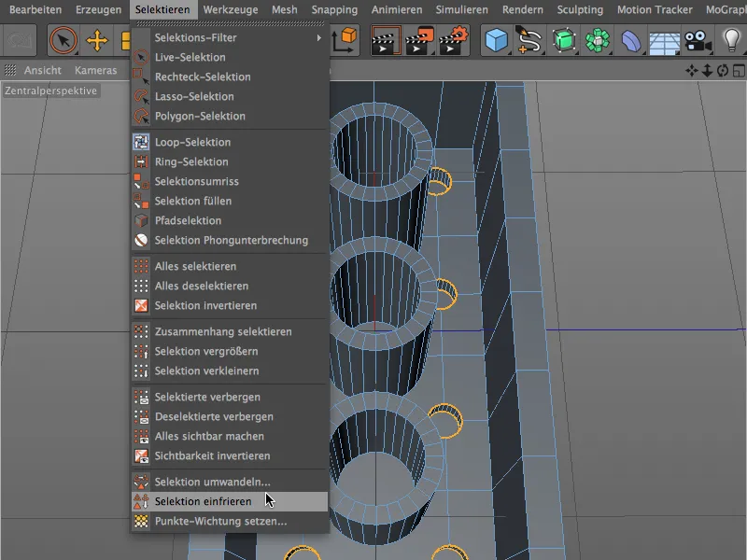The height and width of the screenshot is (560, 747).
Task: Open Selektion umwandeln... dialog
Action: click(x=230, y=482)
